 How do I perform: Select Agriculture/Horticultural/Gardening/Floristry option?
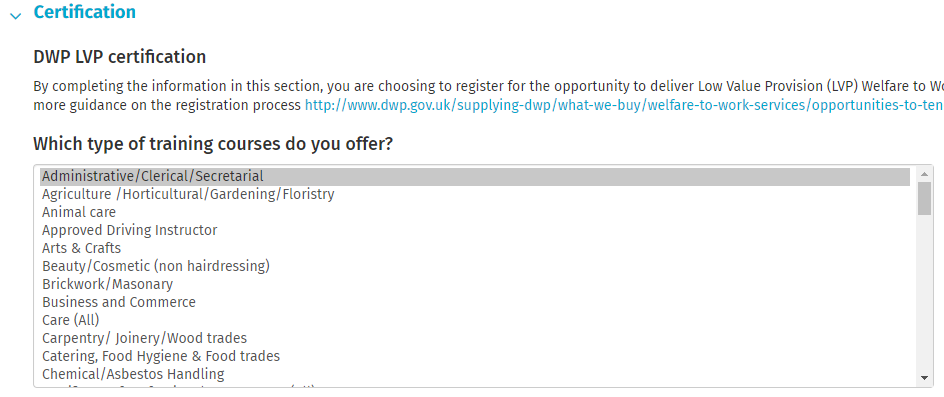(x=475, y=195)
